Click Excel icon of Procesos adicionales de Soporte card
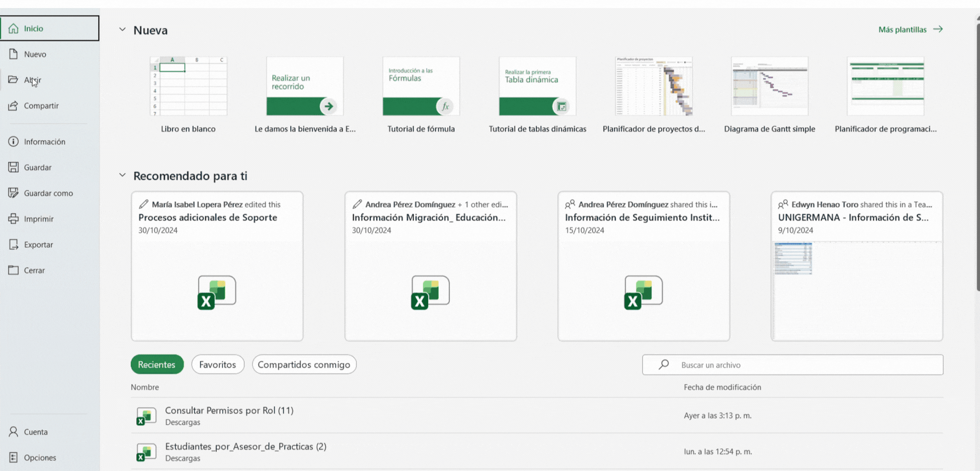 (217, 292)
